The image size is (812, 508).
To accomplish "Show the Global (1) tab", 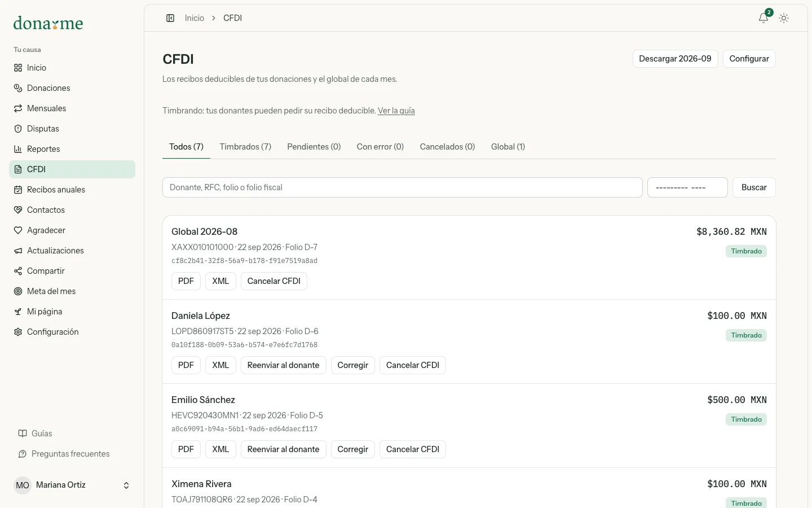I will pyautogui.click(x=508, y=147).
